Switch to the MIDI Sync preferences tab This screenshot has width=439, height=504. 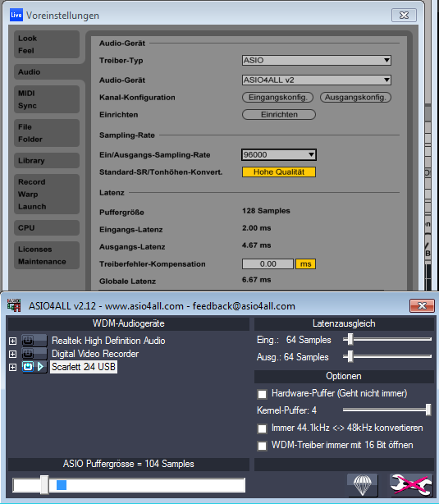47,99
